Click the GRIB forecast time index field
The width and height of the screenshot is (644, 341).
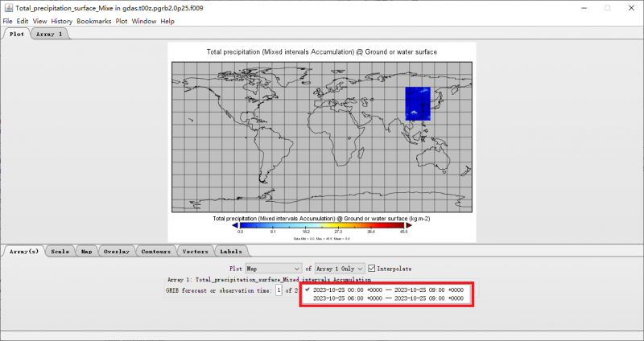pos(279,290)
